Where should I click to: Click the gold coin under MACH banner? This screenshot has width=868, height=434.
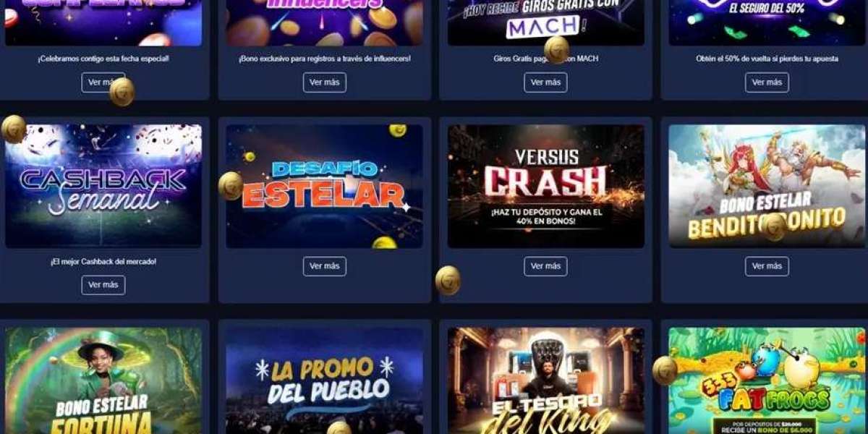click(x=556, y=49)
